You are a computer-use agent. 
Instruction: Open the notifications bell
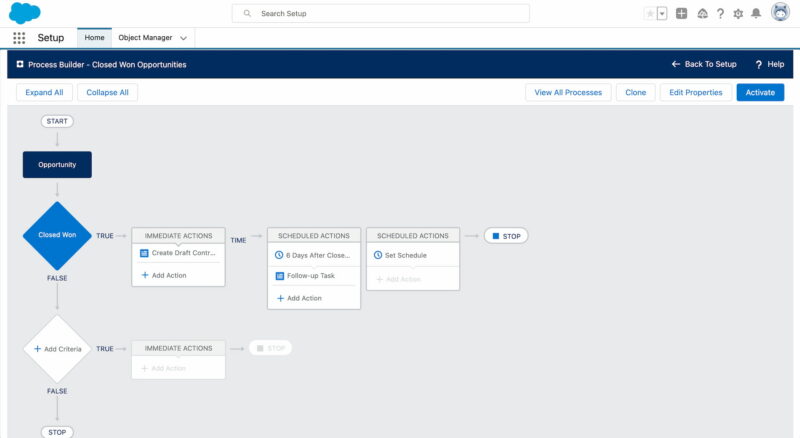(756, 13)
